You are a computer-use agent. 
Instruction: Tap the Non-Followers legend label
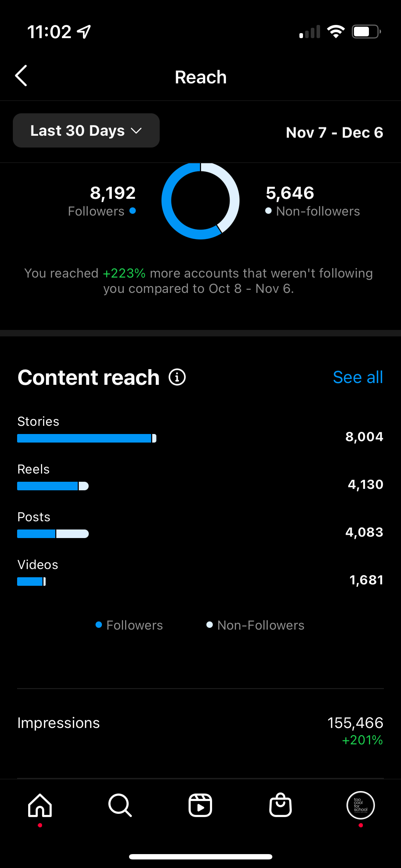261,625
